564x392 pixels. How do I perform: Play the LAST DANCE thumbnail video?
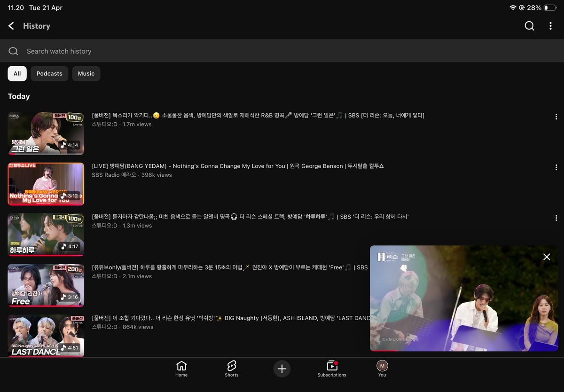pyautogui.click(x=46, y=336)
